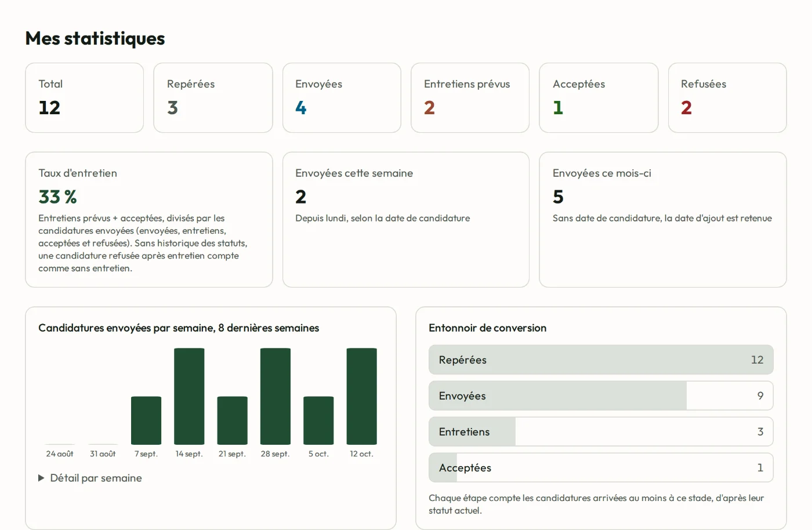The image size is (812, 530).
Task: Click the chart bar for 21 sept.
Action: pyautogui.click(x=232, y=420)
